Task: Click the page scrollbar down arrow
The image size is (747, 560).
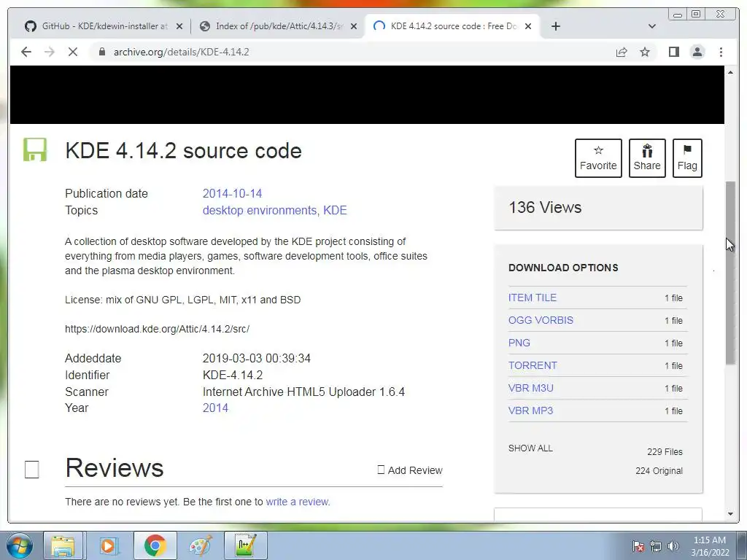Action: (730, 514)
